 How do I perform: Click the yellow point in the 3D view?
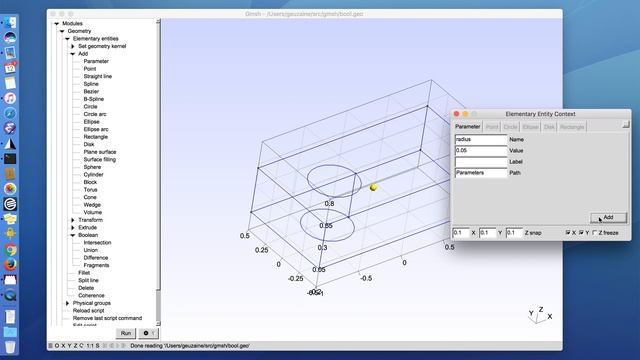[373, 187]
